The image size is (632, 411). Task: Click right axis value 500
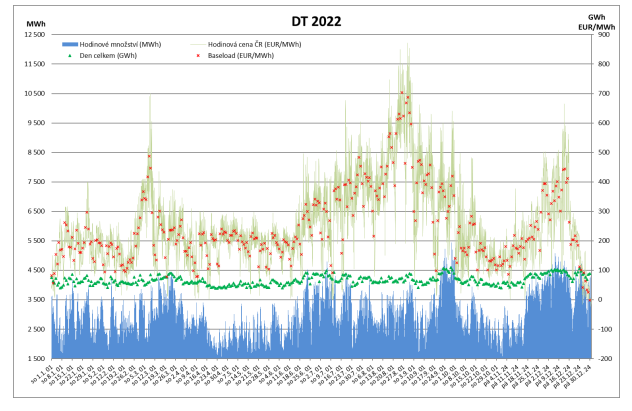click(604, 152)
